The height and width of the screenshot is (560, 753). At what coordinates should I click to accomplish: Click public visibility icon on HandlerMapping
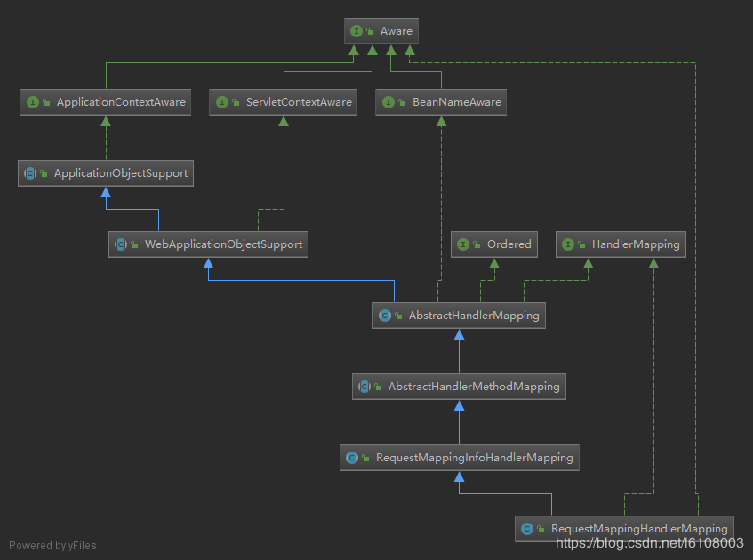coord(581,244)
